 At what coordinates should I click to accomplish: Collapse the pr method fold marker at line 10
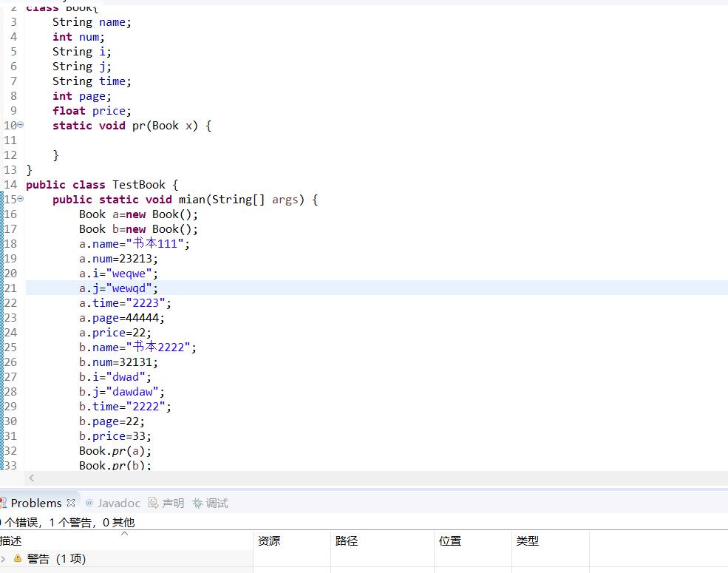[x=21, y=124]
